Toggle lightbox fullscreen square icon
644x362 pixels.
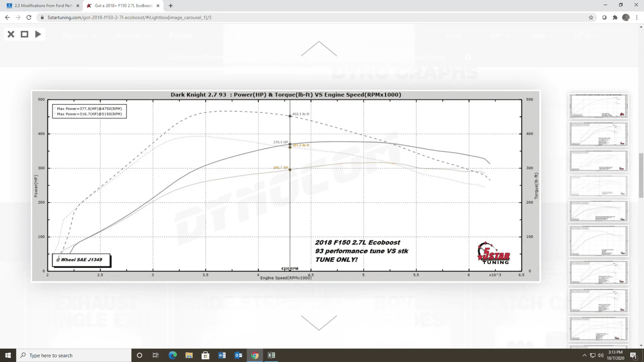(24, 34)
